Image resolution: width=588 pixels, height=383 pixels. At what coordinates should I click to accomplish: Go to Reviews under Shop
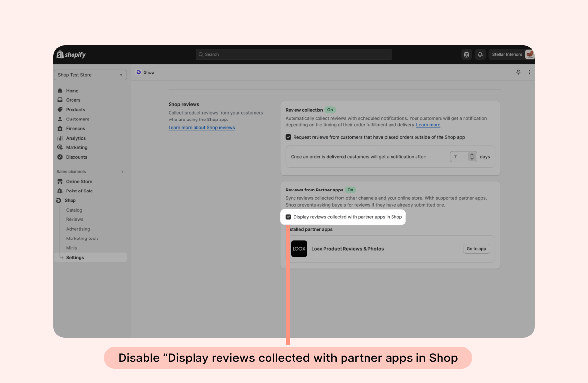pos(75,219)
